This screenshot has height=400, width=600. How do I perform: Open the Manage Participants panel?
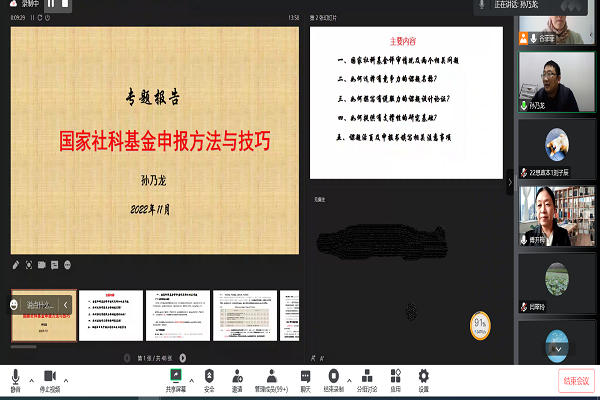(x=272, y=378)
